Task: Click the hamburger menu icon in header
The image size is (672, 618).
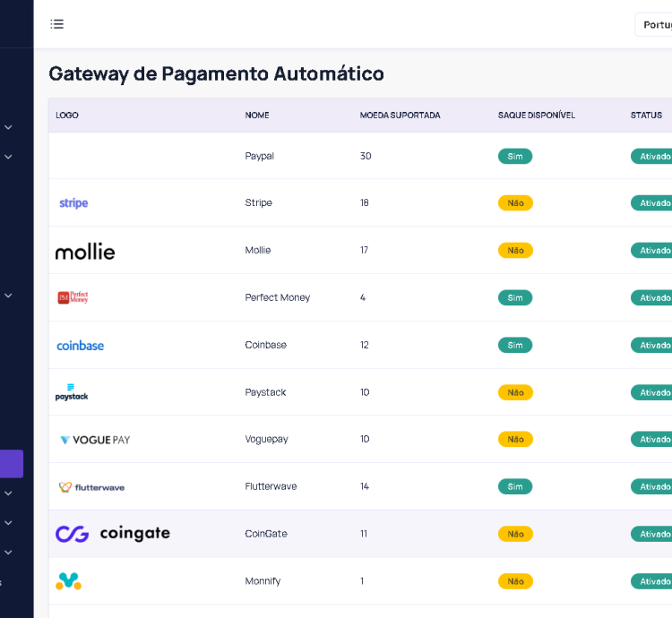Action: click(57, 24)
